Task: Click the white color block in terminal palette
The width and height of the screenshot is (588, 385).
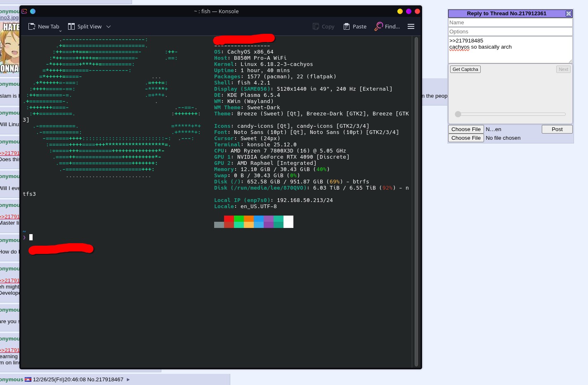Action: [288, 222]
